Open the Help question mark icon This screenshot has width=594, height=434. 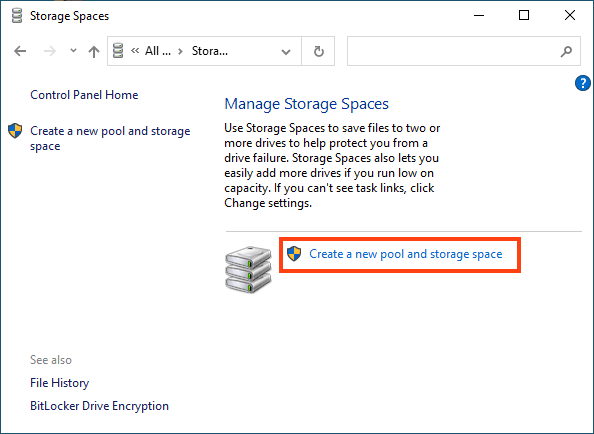[x=583, y=83]
